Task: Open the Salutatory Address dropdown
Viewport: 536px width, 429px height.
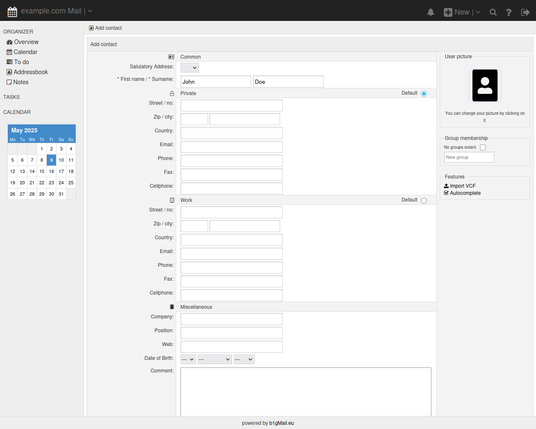Action: click(189, 68)
